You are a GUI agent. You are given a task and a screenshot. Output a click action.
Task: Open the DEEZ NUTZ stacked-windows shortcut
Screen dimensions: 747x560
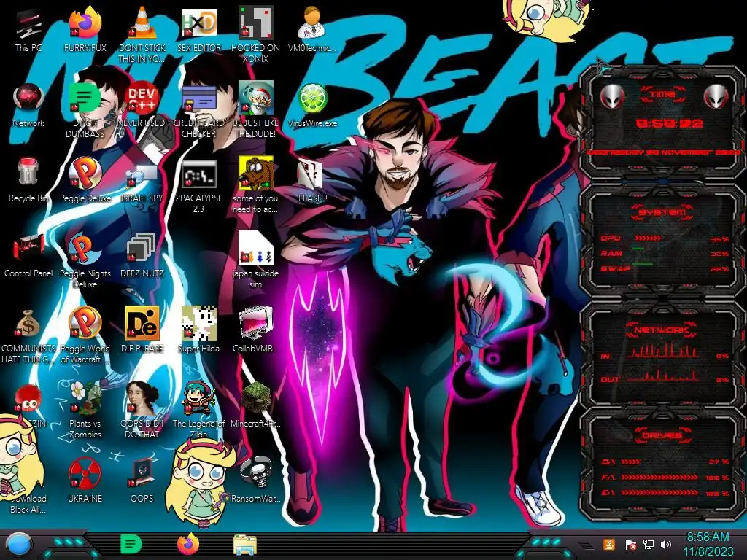pyautogui.click(x=142, y=256)
